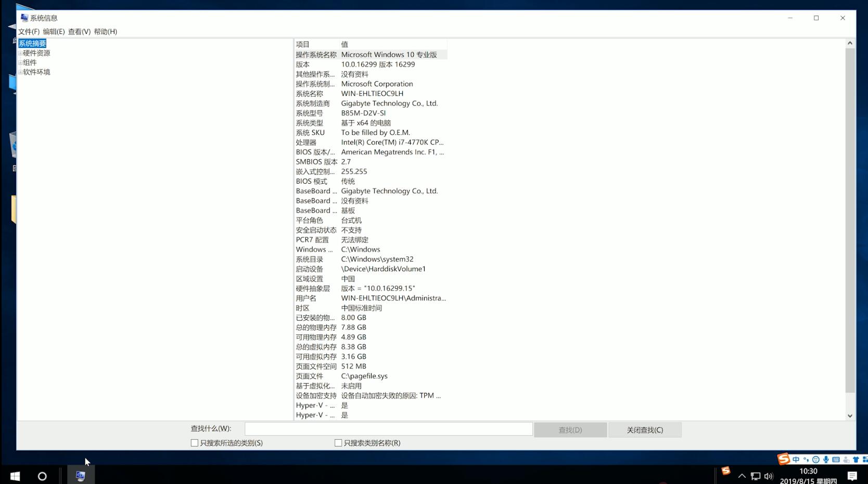The height and width of the screenshot is (484, 868).
Task: Expand the 软件环境 tree node
Action: coord(20,72)
